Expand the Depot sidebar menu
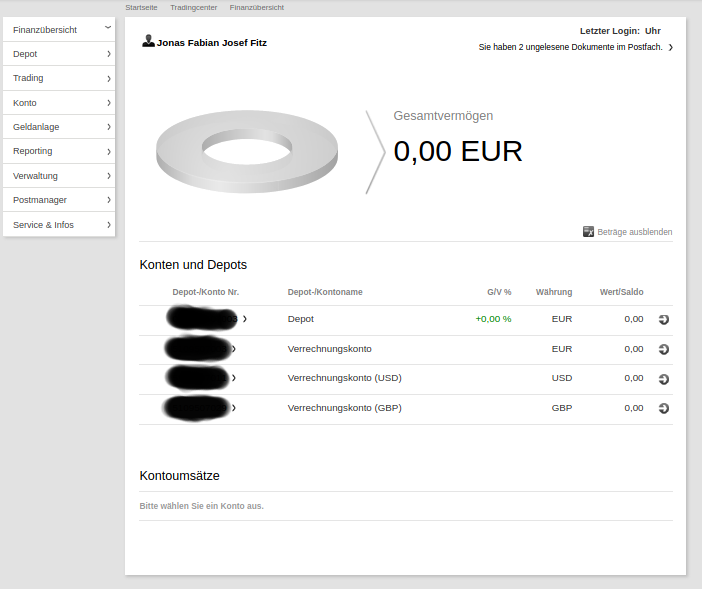The width and height of the screenshot is (702, 589). (x=108, y=54)
